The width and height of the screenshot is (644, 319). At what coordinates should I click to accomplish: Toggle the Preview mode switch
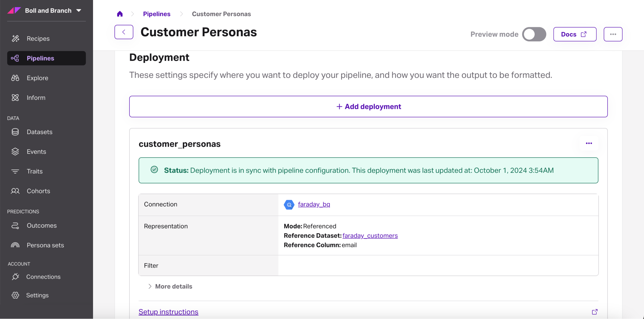click(534, 34)
